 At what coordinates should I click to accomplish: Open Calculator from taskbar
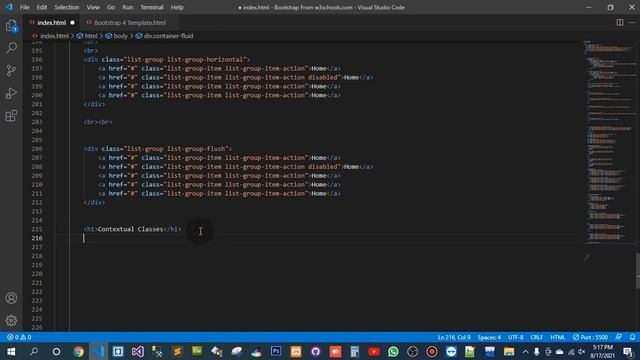pyautogui.click(x=354, y=351)
